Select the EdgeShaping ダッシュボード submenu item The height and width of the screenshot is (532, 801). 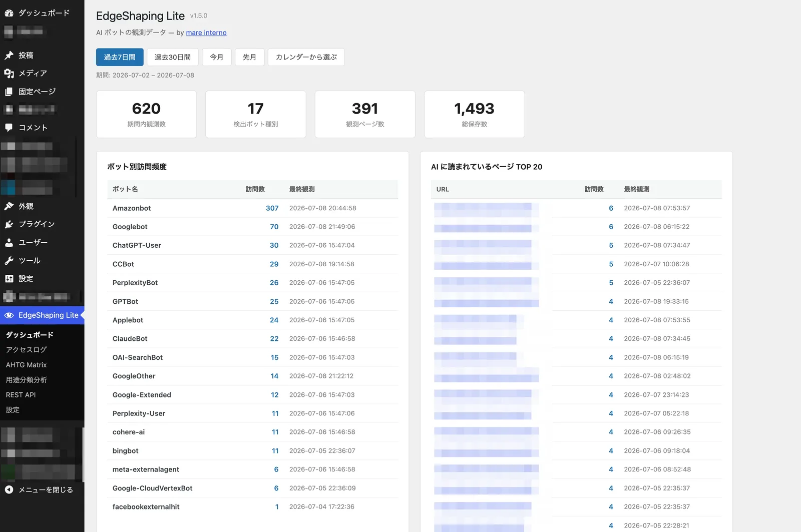click(x=30, y=335)
